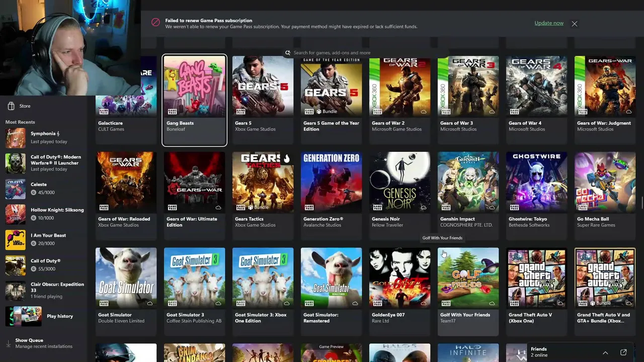Open the Gears of War 3 tile
The width and height of the screenshot is (644, 362).
point(468,100)
